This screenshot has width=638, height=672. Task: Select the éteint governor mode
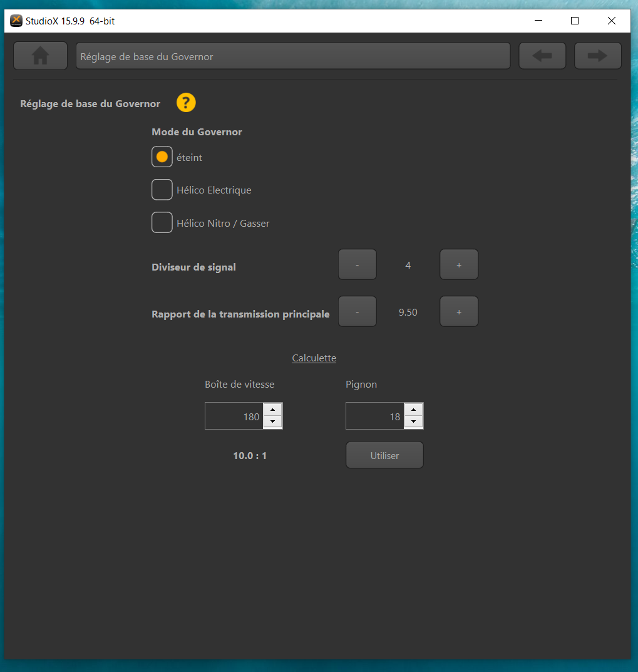pos(162,157)
